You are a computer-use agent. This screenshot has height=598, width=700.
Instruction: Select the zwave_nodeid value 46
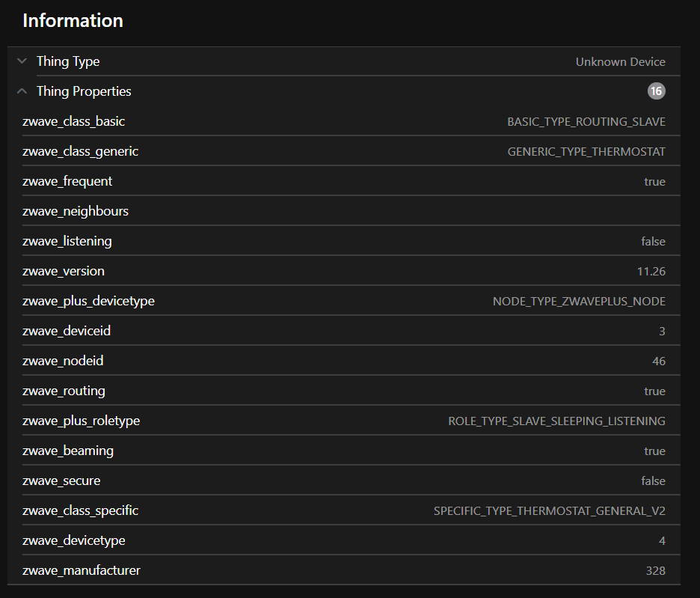(x=658, y=361)
